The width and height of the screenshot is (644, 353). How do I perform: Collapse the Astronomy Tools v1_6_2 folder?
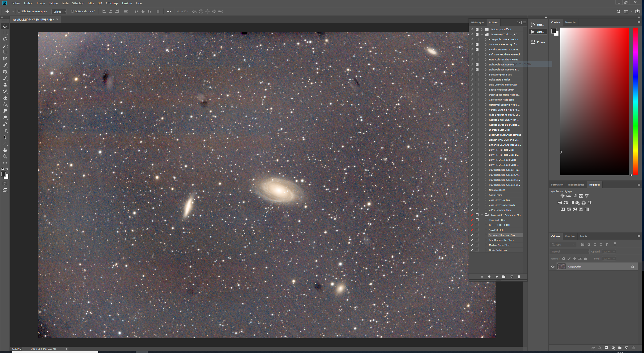pos(482,34)
